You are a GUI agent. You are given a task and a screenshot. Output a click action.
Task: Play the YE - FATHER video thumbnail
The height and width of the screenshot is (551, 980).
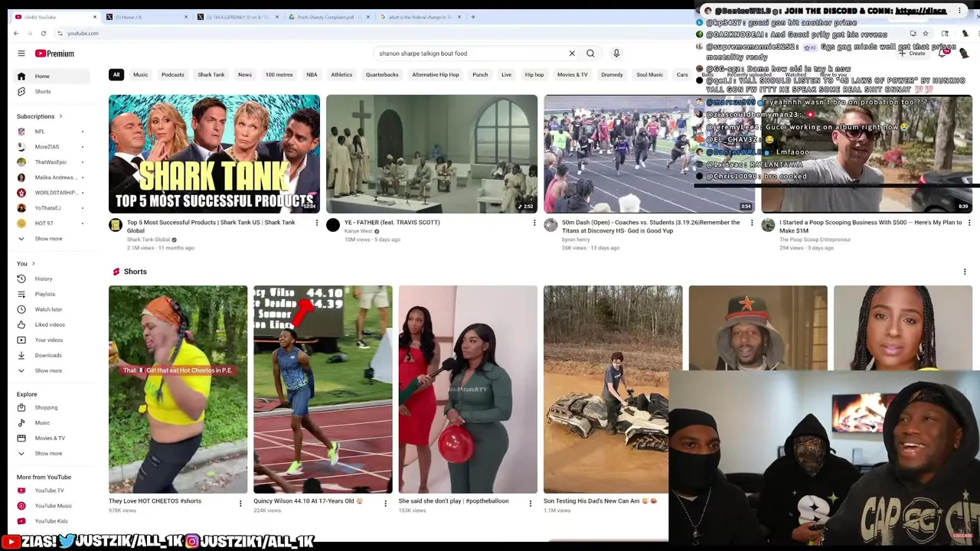(432, 154)
